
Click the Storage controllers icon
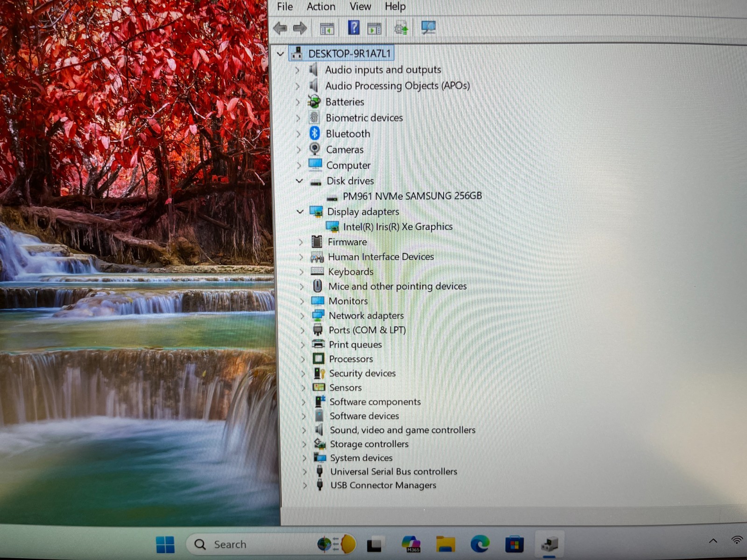(320, 444)
